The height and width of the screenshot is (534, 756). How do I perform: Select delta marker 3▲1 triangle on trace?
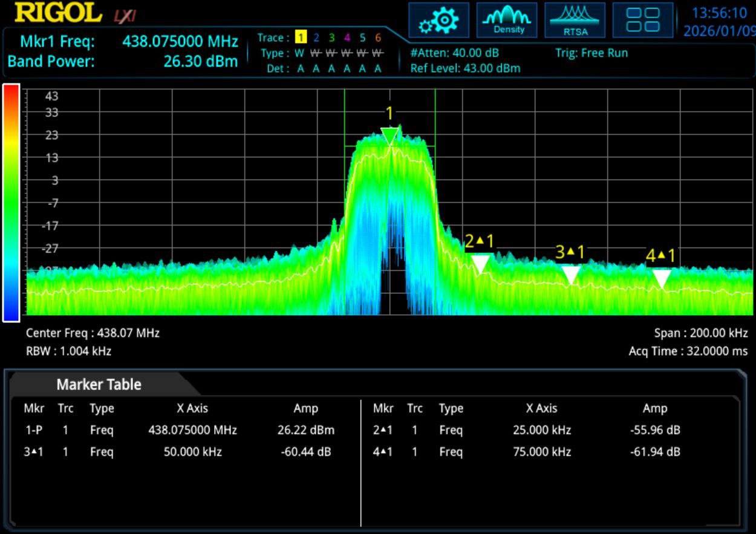click(571, 275)
